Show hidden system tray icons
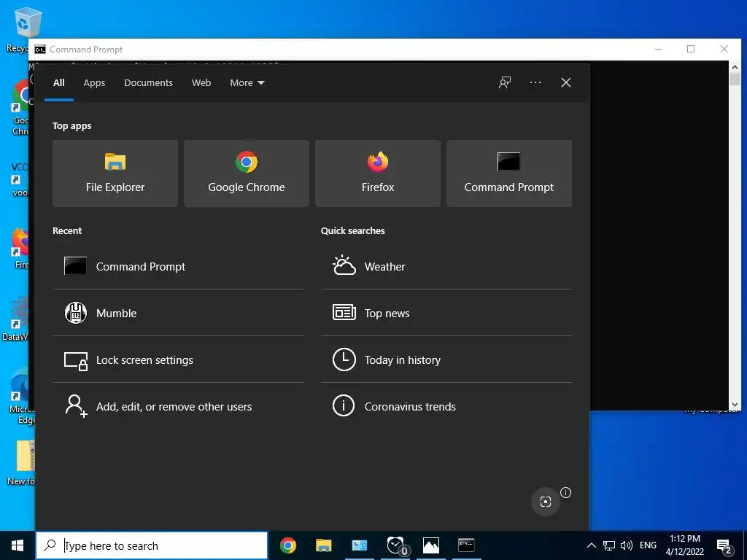The width and height of the screenshot is (747, 560). coord(591,545)
